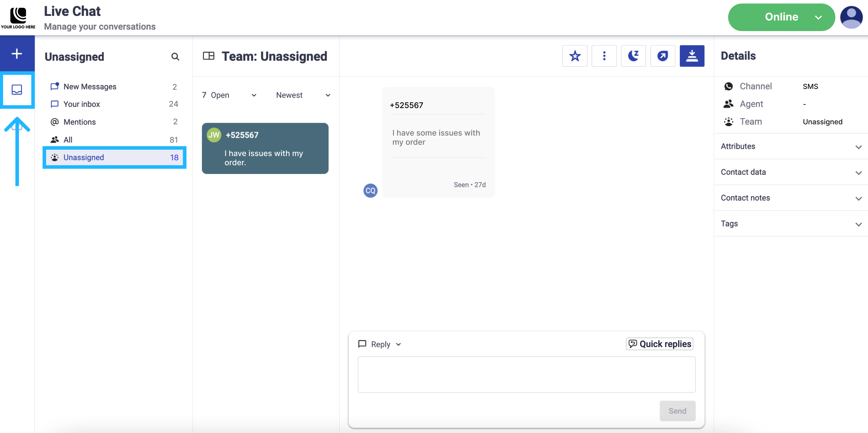Viewport: 868px width, 433px height.
Task: Click the Quick replies button
Action: coord(659,344)
